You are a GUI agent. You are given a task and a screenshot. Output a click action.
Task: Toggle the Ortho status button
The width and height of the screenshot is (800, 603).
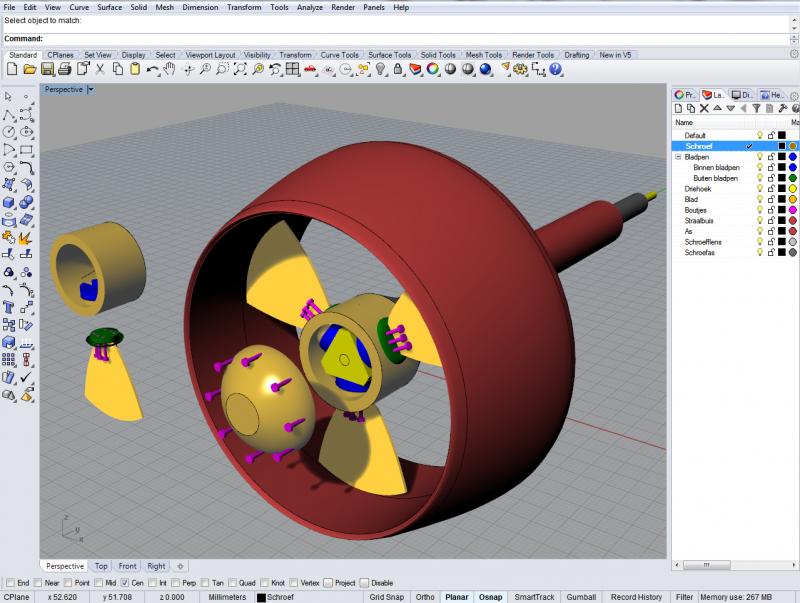tap(425, 597)
